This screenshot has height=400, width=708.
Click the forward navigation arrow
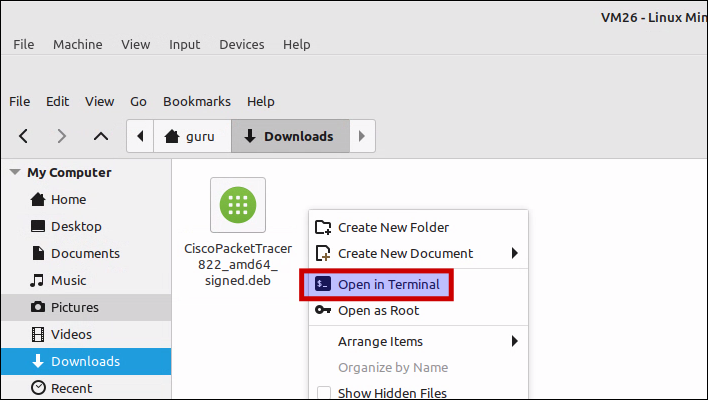tap(62, 136)
